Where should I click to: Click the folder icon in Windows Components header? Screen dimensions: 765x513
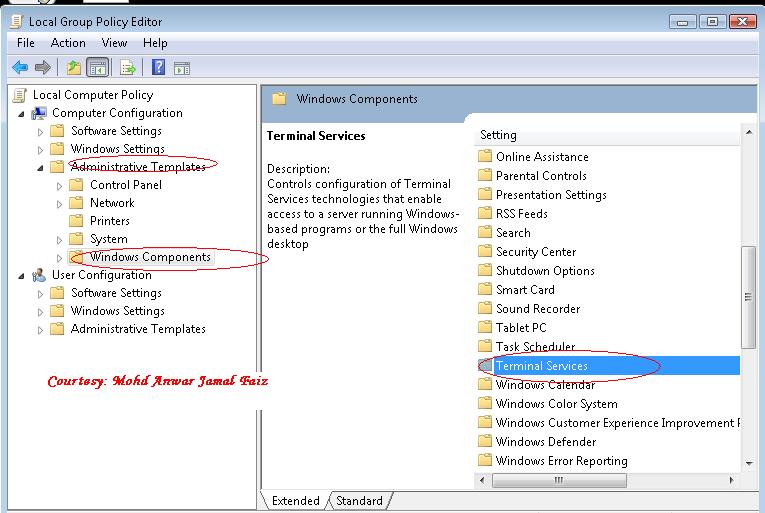pyautogui.click(x=279, y=99)
